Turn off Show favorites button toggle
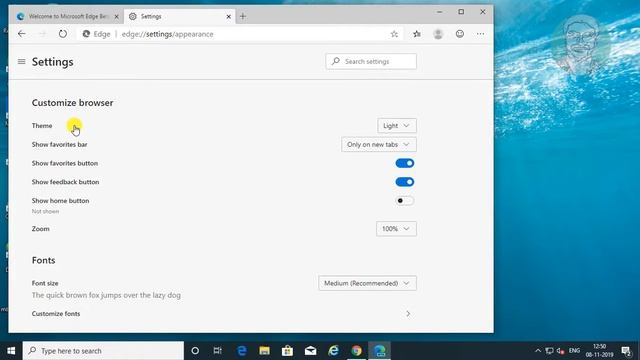The height and width of the screenshot is (360, 640). tap(404, 163)
